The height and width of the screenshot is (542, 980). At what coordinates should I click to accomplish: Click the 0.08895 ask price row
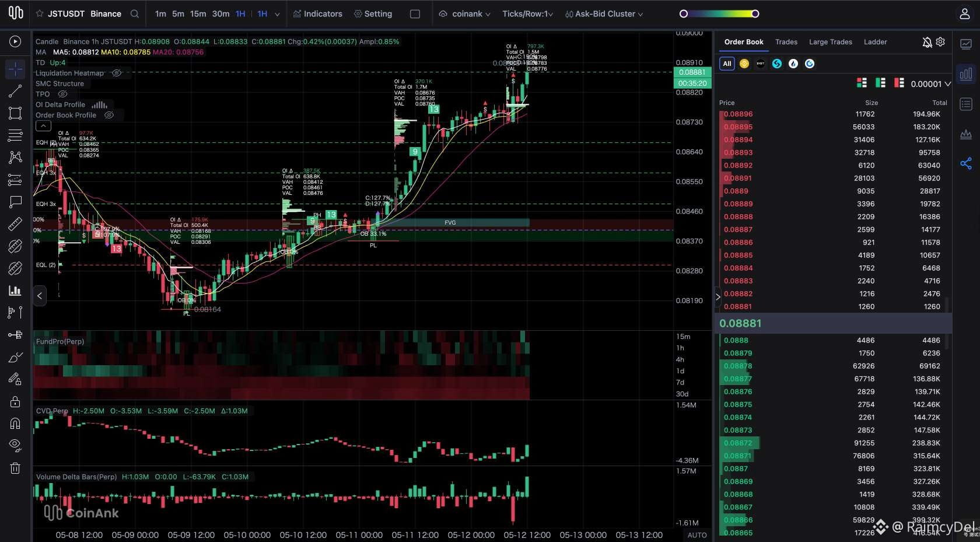pyautogui.click(x=833, y=127)
